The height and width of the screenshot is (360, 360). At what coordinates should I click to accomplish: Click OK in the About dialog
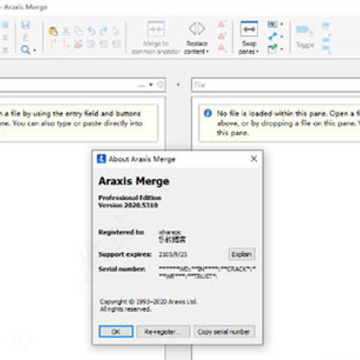pos(116,332)
